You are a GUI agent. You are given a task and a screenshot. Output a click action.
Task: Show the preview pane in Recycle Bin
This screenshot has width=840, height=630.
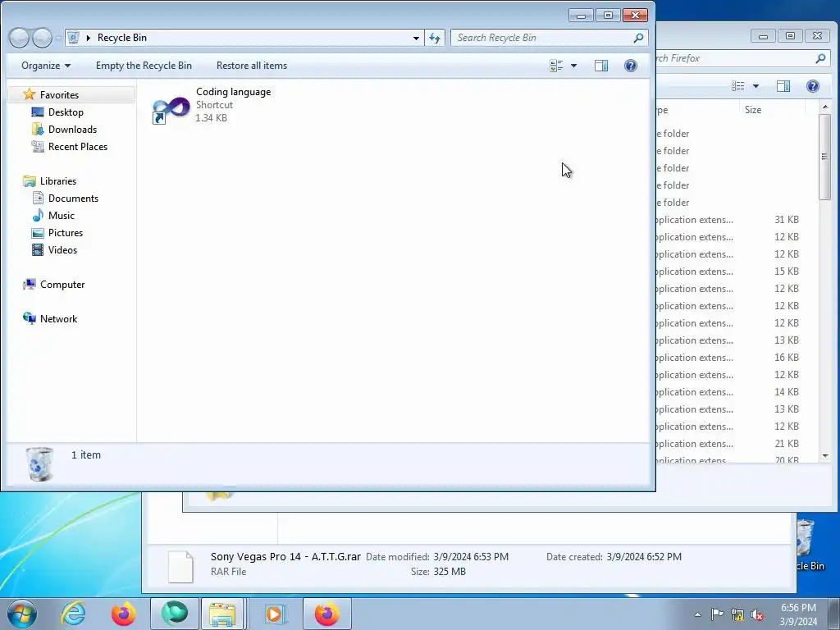point(601,66)
